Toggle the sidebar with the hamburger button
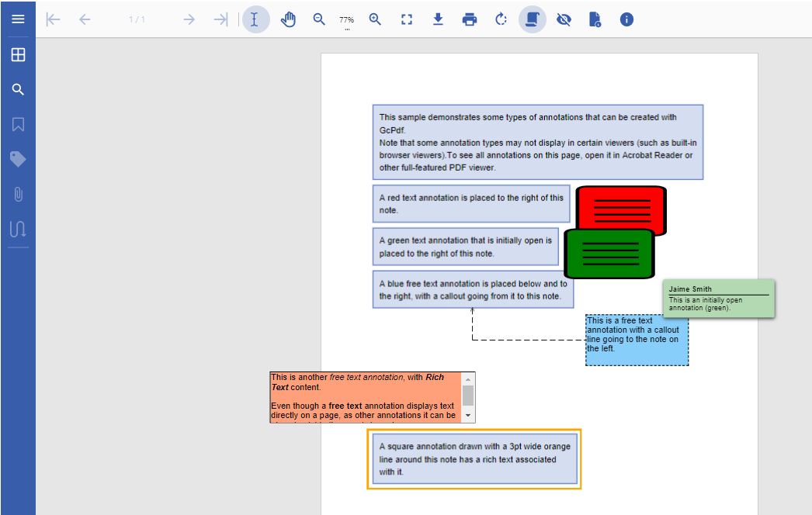The width and height of the screenshot is (812, 515). pyautogui.click(x=18, y=19)
